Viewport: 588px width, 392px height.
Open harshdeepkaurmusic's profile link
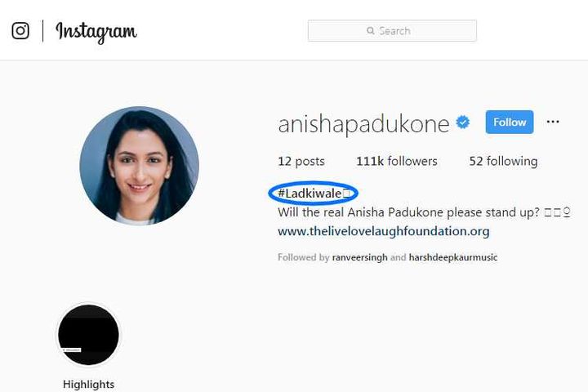click(x=453, y=257)
